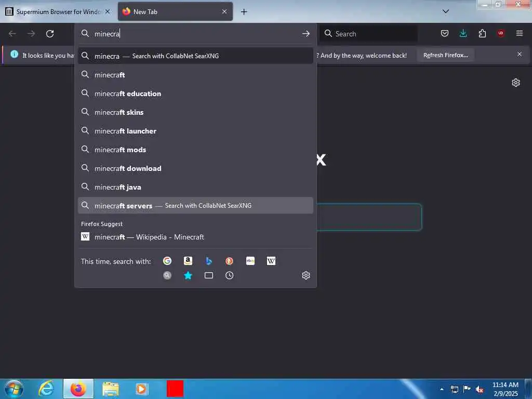Open the uBlock Origin extension icon
The width and height of the screenshot is (532, 399).
(x=501, y=33)
